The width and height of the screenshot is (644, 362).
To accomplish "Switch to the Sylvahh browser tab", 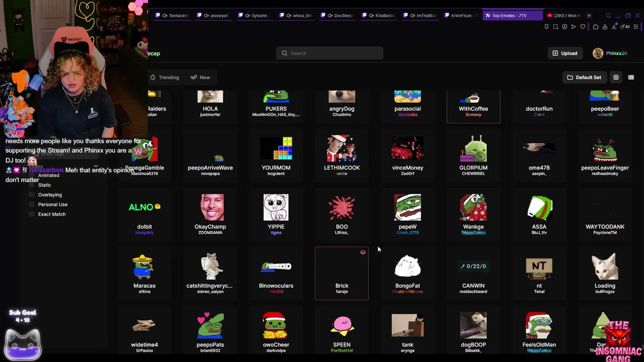I will click(255, 16).
